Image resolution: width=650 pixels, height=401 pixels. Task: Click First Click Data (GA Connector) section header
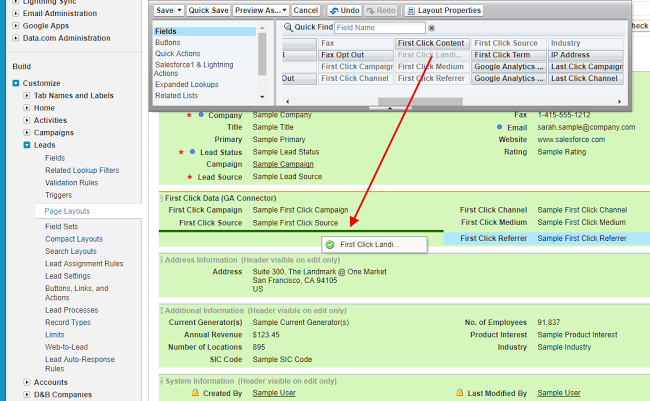221,198
